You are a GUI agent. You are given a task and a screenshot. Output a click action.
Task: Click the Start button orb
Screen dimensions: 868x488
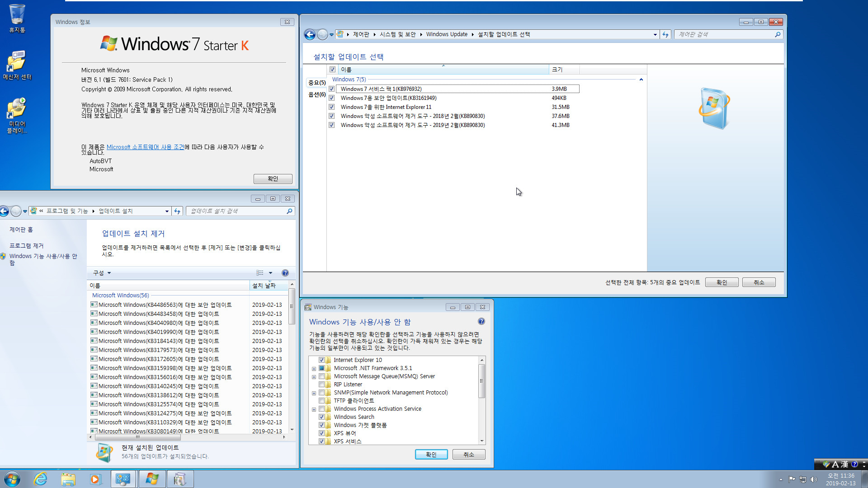[12, 479]
